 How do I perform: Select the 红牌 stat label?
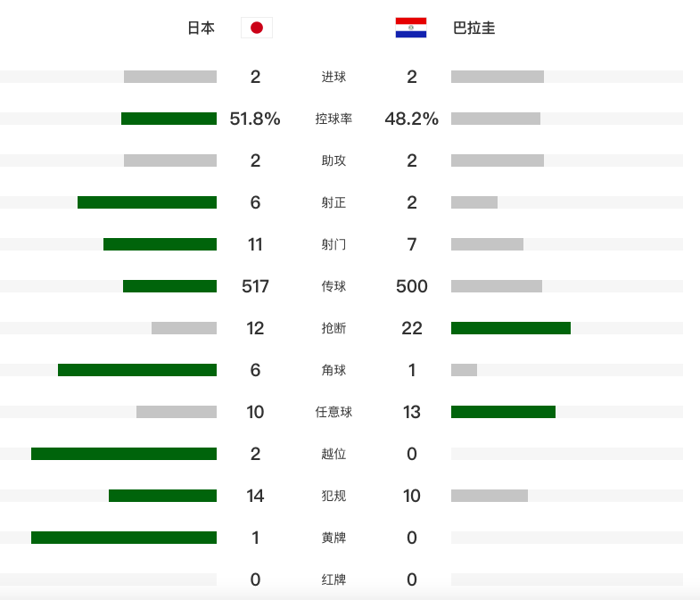334,579
